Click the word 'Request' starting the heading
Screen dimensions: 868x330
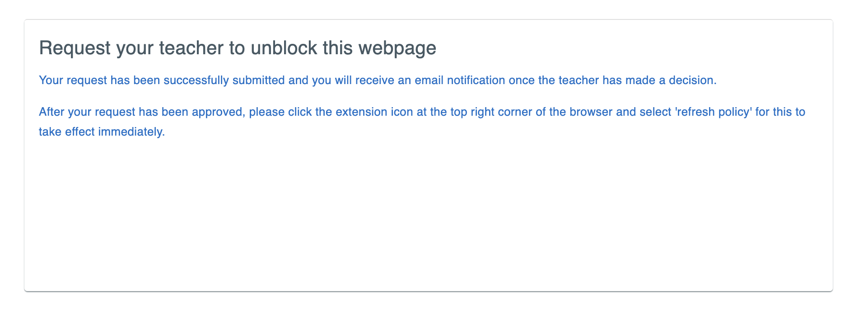75,48
